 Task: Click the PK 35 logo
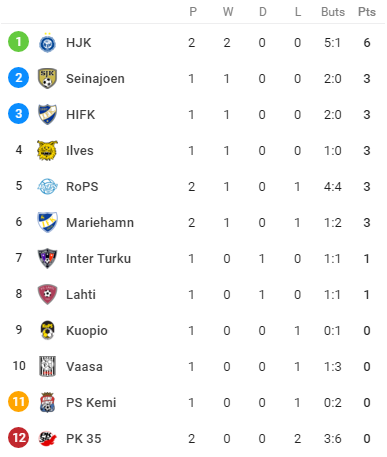coord(47,438)
